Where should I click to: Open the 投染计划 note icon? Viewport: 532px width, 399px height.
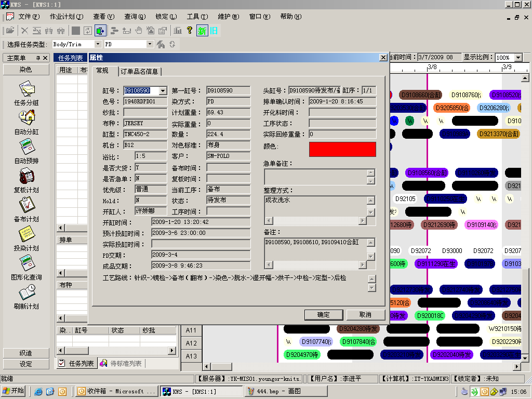coord(26,235)
